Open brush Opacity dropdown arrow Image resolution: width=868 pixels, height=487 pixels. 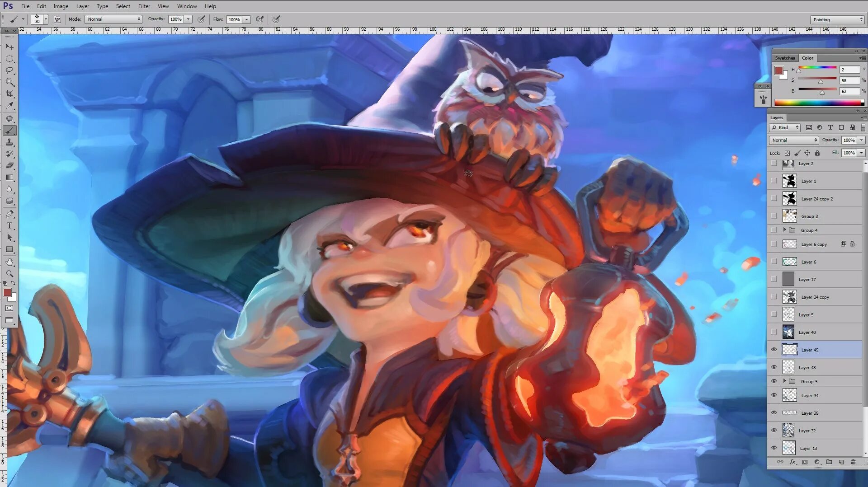189,19
